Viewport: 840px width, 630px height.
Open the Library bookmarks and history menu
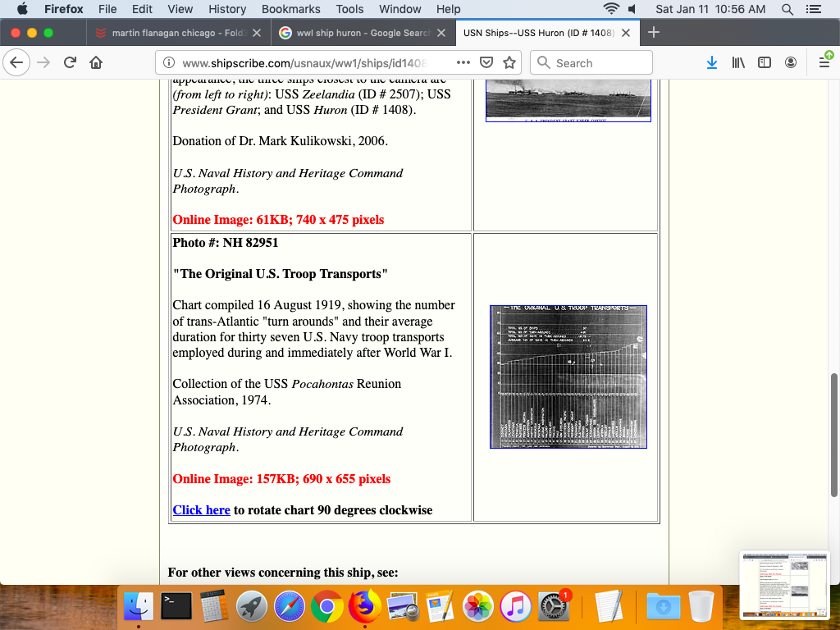click(x=738, y=63)
